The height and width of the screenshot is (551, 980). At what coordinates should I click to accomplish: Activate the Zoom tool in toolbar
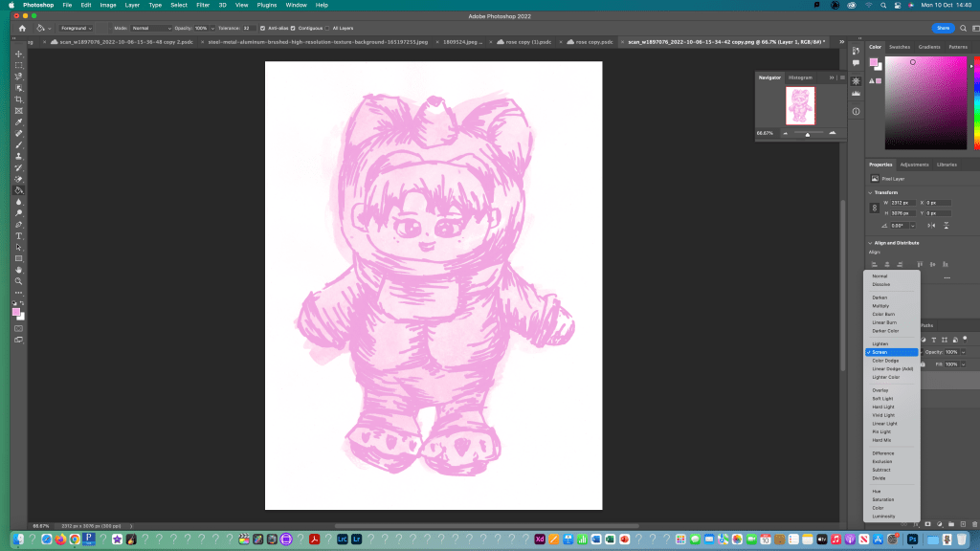18,281
